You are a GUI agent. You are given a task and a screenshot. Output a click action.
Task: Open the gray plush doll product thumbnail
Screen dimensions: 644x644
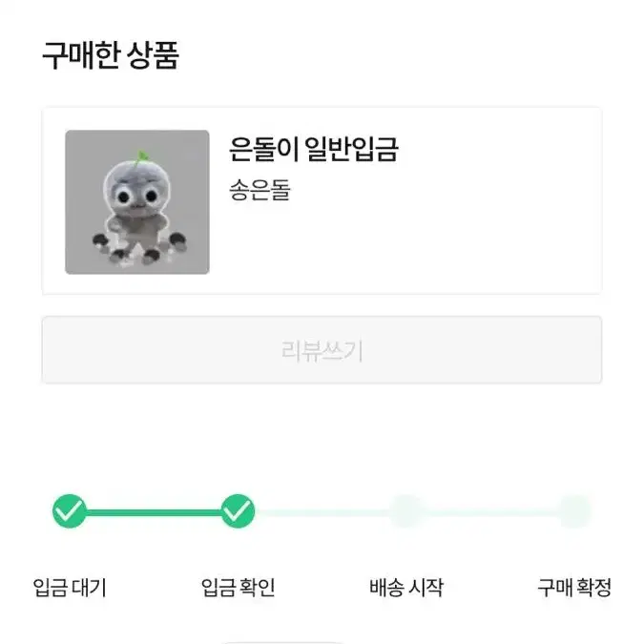tap(137, 202)
